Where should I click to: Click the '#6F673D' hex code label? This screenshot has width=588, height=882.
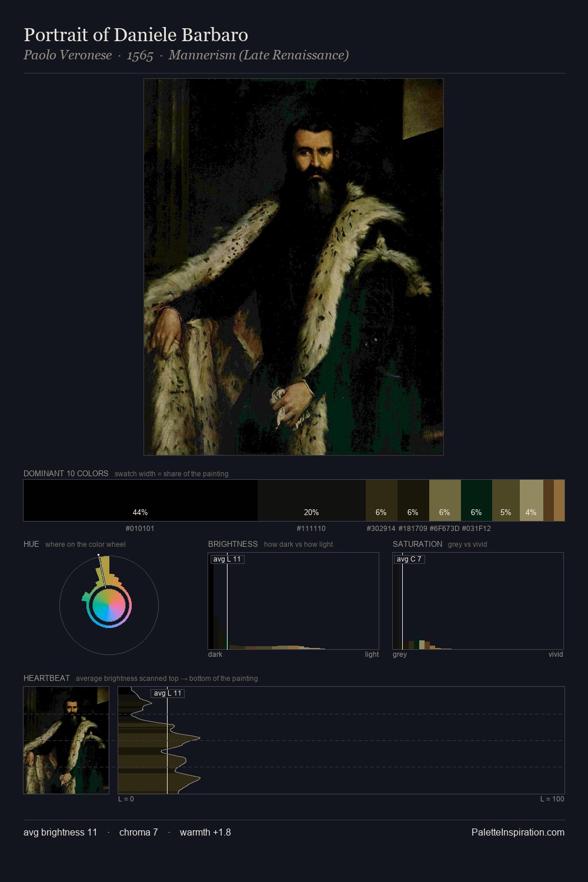tap(445, 528)
